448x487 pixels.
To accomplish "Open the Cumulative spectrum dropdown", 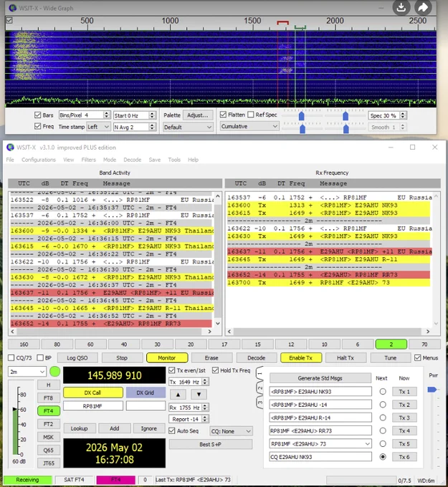I will (249, 127).
